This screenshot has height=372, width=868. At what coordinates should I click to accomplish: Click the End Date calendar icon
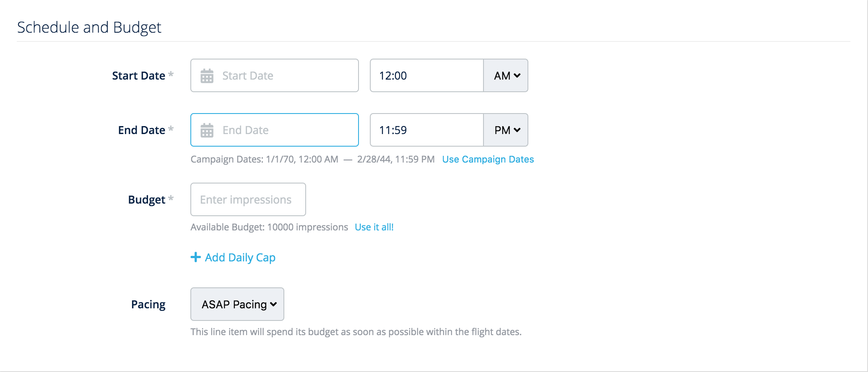[x=207, y=130]
